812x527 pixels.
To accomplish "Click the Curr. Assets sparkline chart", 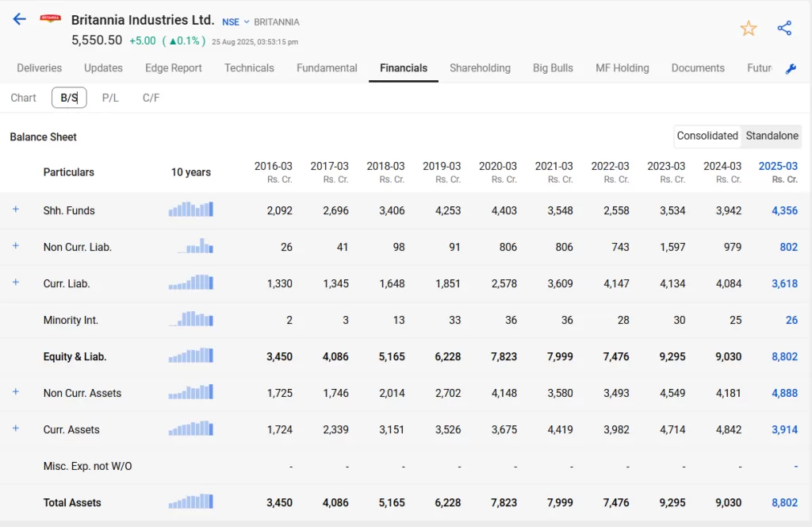I will pos(190,429).
